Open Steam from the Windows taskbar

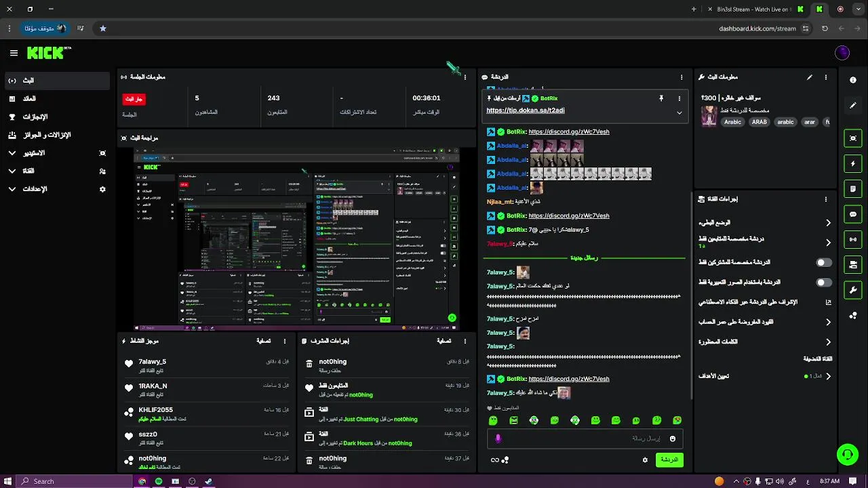(x=208, y=481)
